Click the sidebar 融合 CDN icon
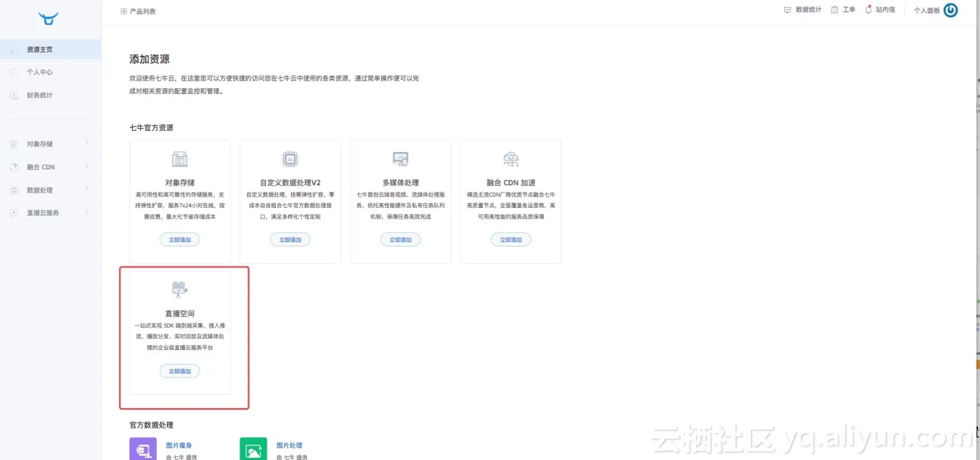Viewport: 980px width, 460px height. tap(14, 167)
